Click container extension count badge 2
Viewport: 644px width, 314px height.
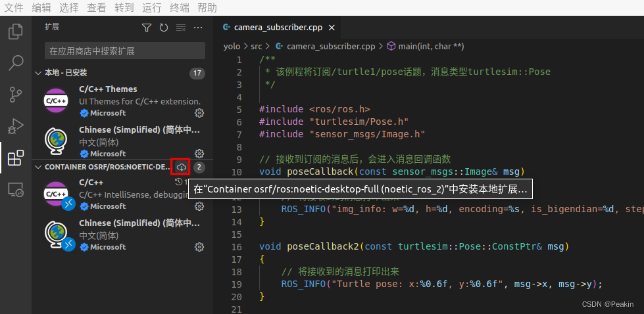(x=199, y=167)
